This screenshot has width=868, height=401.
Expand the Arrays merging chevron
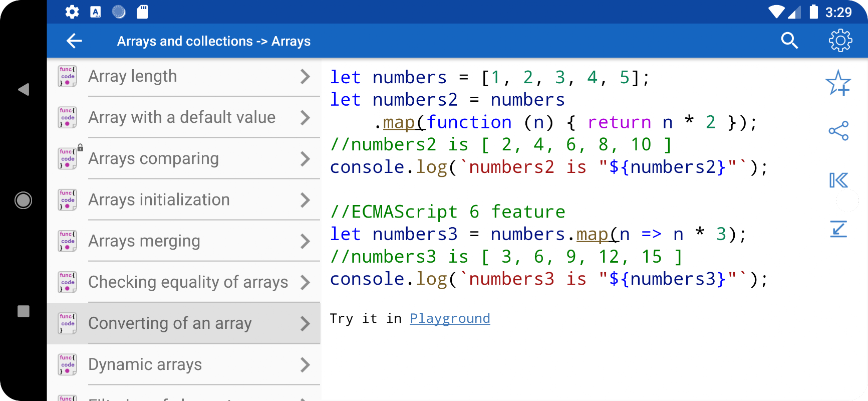[305, 241]
